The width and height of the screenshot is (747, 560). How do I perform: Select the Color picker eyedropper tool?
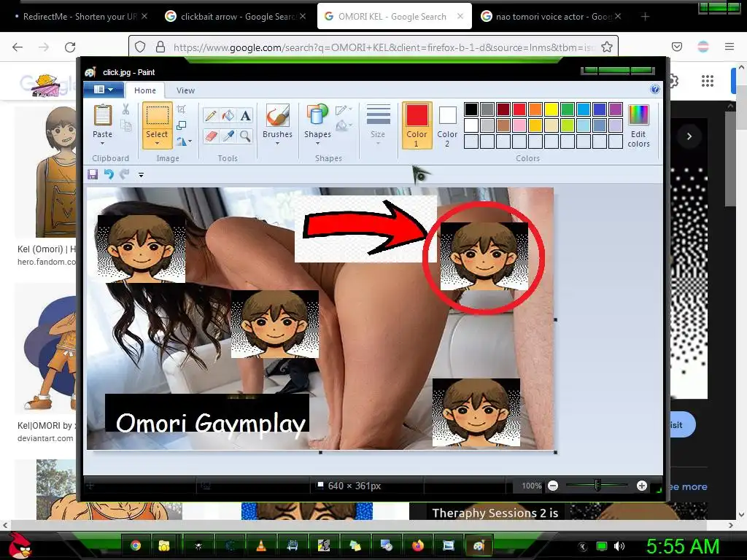coord(228,136)
